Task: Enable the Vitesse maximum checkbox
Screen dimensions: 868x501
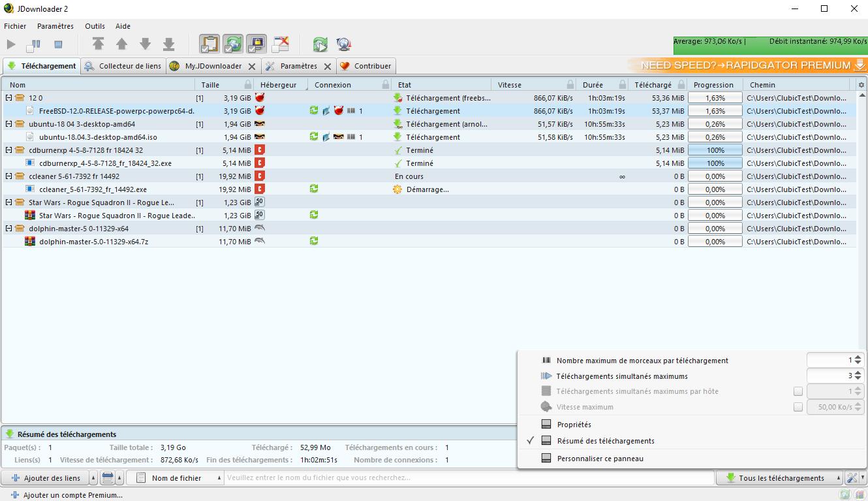Action: (798, 407)
